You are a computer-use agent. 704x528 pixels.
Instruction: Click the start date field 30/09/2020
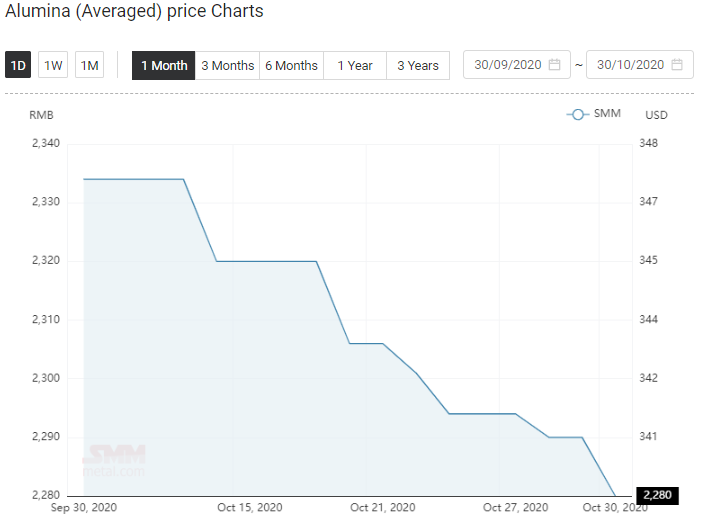(508, 65)
